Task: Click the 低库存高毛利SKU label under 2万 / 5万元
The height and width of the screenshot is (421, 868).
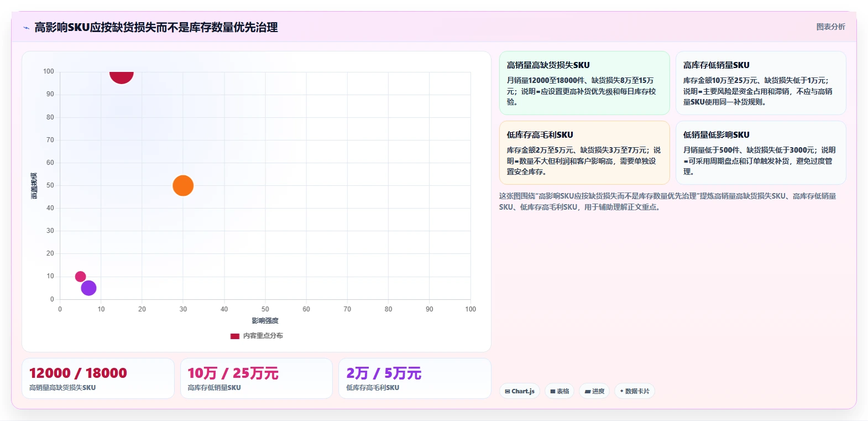Action: point(373,388)
